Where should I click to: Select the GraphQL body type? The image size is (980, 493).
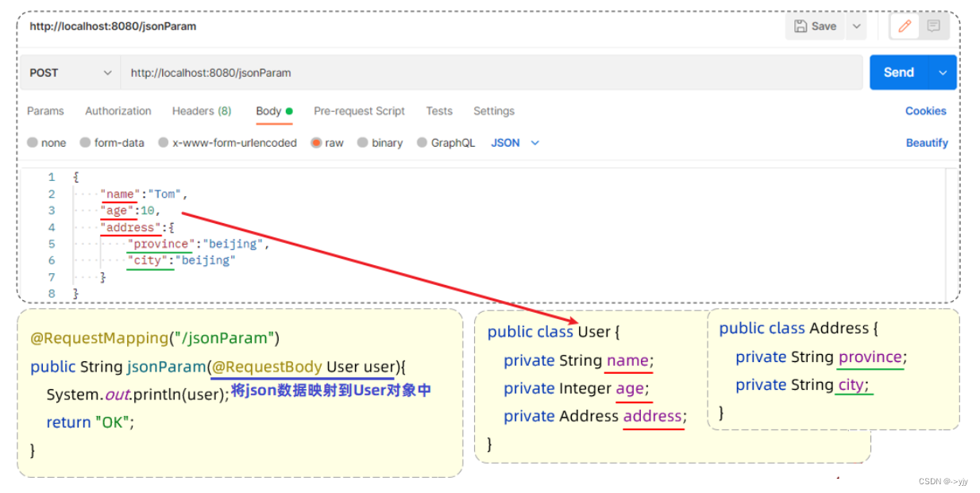point(446,143)
